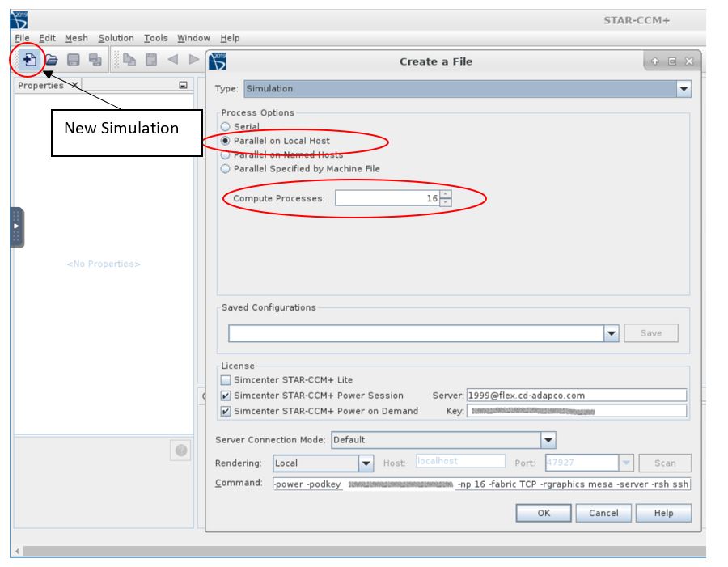The height and width of the screenshot is (567, 728).
Task: Click the Cancel button
Action: (603, 513)
